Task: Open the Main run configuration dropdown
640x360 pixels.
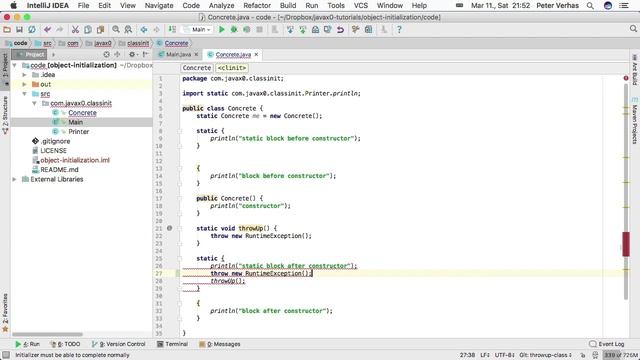Action: [x=198, y=29]
